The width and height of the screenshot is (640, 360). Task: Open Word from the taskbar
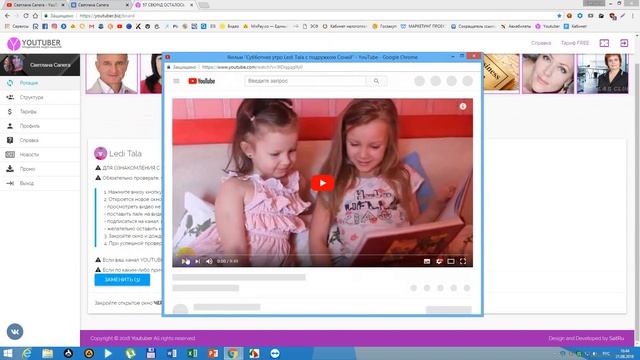pos(172,353)
